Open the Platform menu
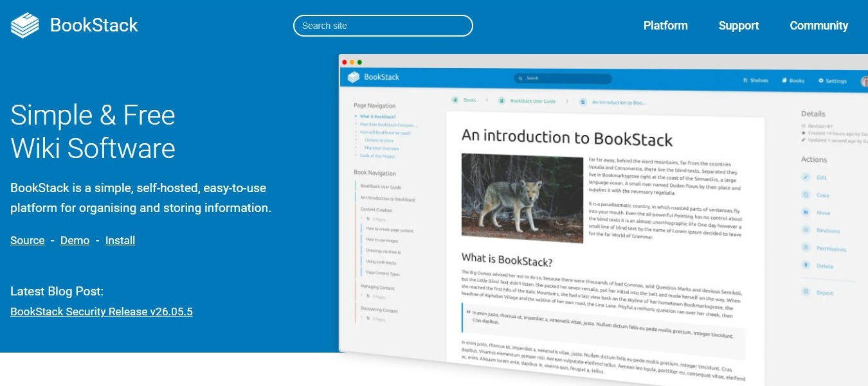The image size is (868, 386). [665, 26]
